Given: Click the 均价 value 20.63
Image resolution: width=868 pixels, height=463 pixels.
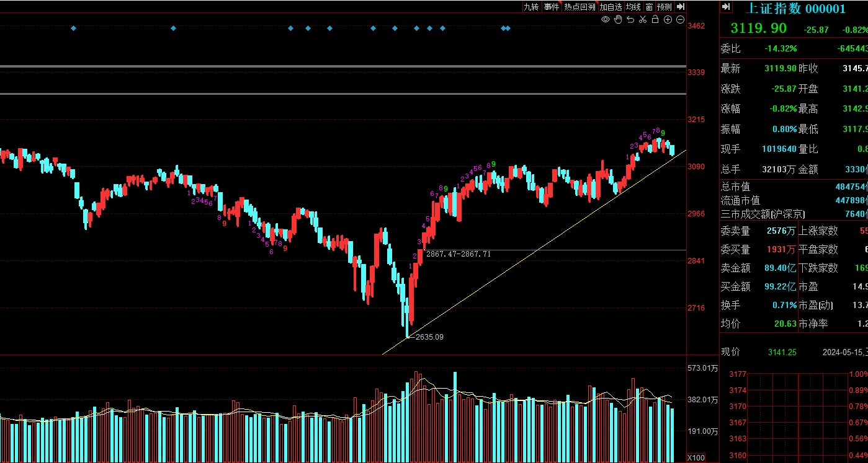Looking at the screenshot, I should click(785, 324).
